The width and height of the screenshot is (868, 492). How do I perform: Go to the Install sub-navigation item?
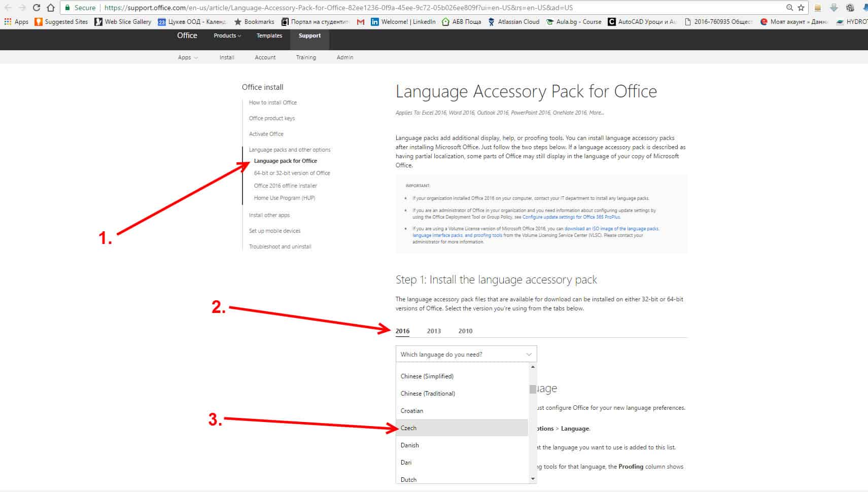tap(227, 57)
